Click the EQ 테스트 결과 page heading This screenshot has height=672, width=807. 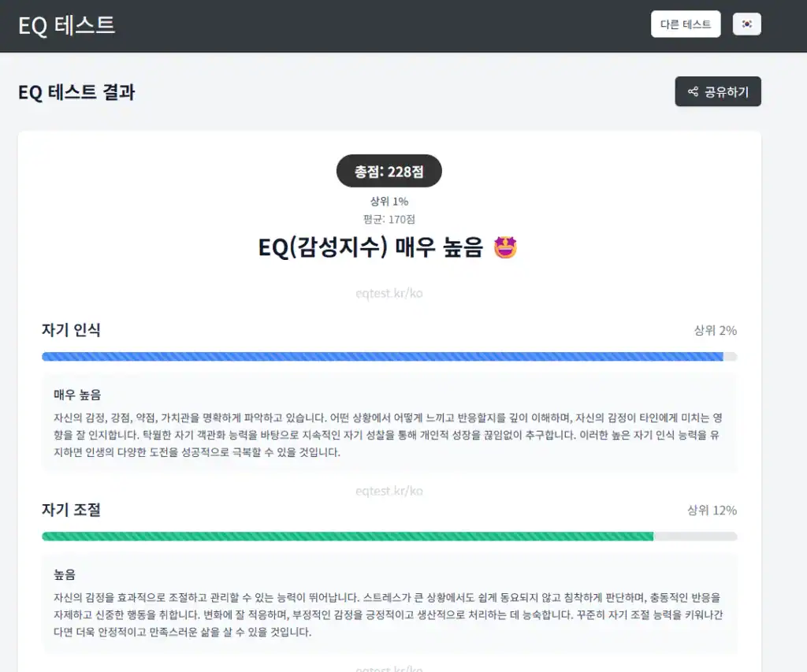pos(76,92)
